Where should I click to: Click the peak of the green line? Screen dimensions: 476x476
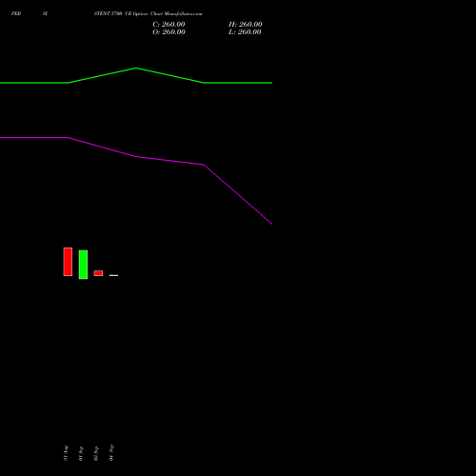136,68
